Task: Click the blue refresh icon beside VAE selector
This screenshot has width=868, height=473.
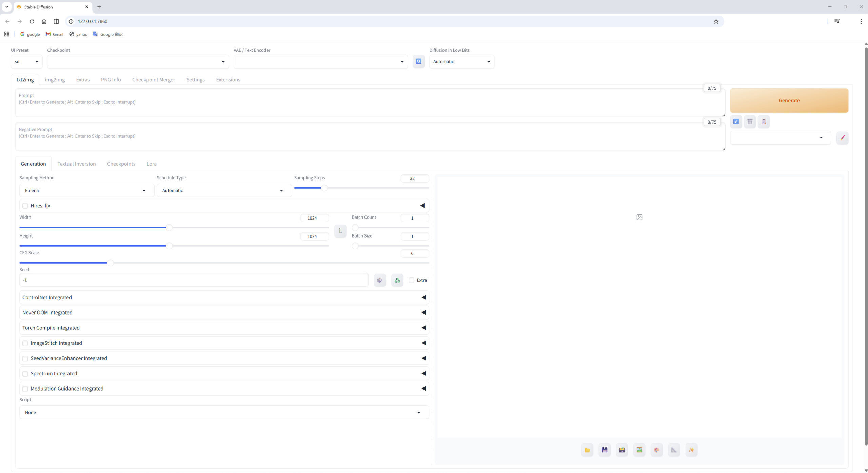Action: [x=418, y=61]
